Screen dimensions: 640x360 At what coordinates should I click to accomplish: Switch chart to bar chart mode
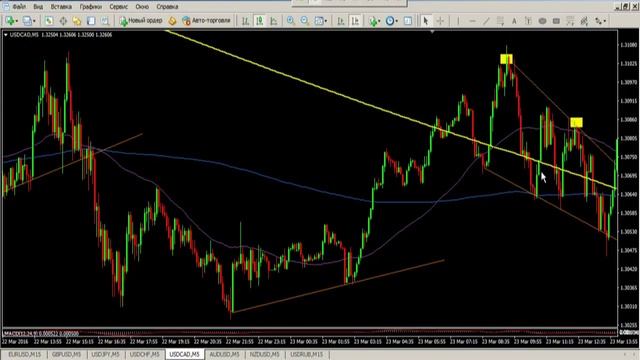(x=245, y=21)
